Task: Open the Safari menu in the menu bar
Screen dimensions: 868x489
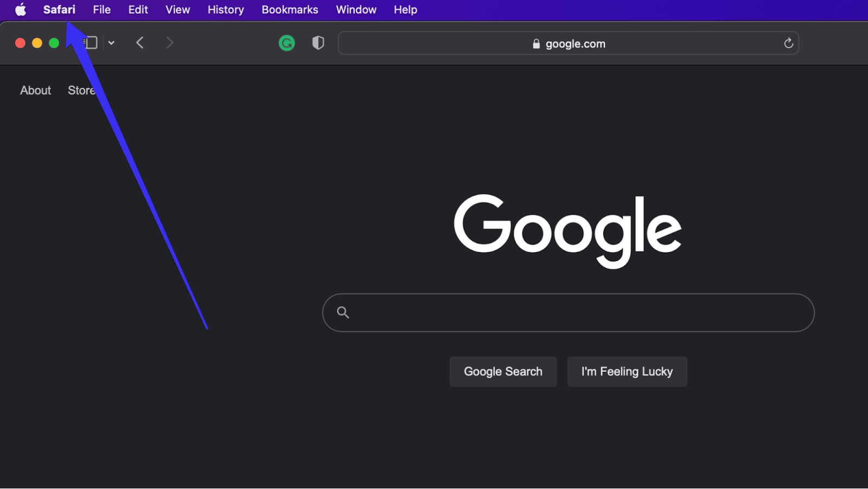Action: click(x=59, y=9)
